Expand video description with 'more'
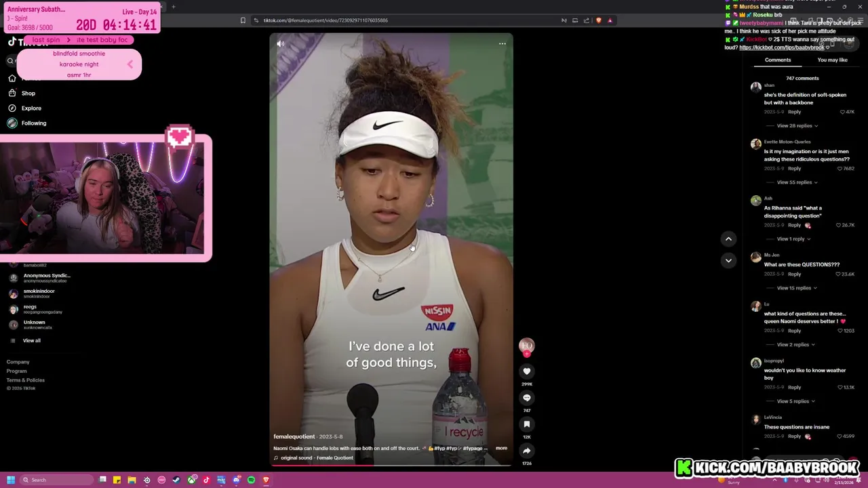Viewport: 868px width, 488px height. tap(501, 448)
